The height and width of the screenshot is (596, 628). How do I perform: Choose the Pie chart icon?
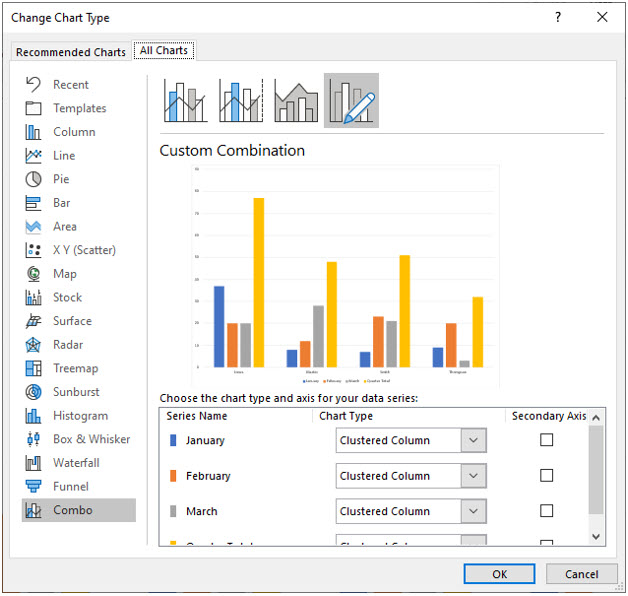33,179
